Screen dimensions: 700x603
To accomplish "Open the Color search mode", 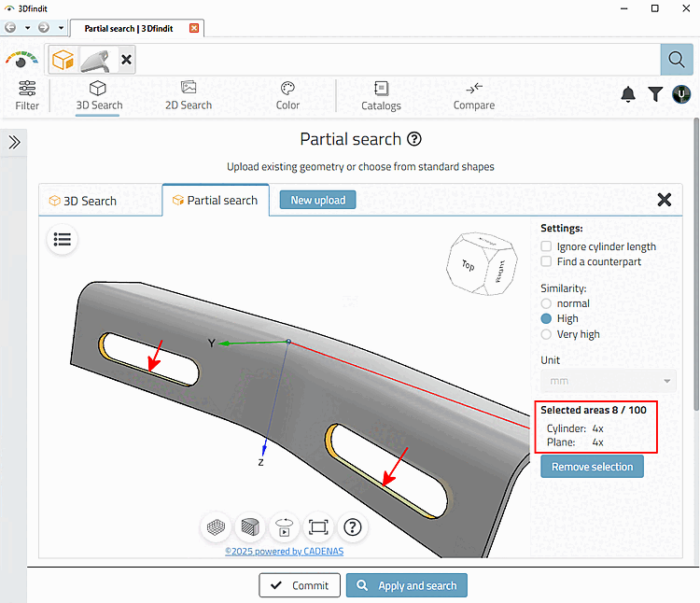I will 287,95.
